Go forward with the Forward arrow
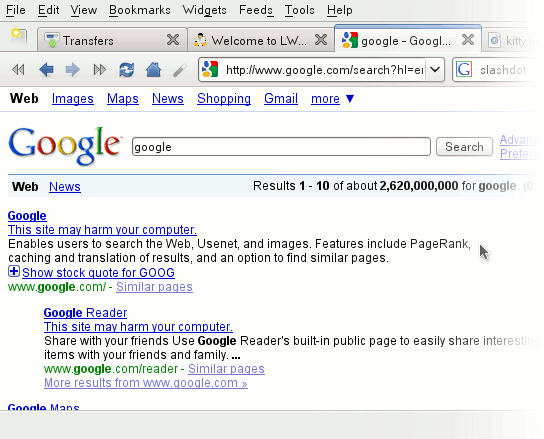This screenshot has height=439, width=544. [72, 70]
